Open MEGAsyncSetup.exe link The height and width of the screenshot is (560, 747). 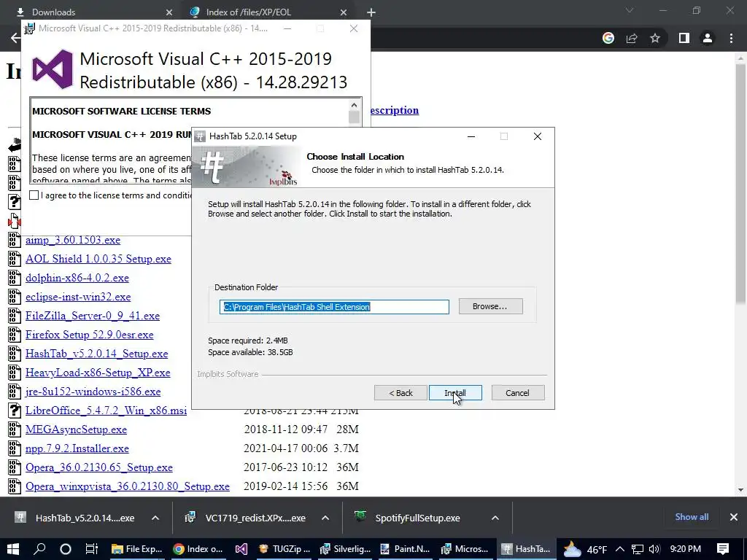(x=76, y=429)
